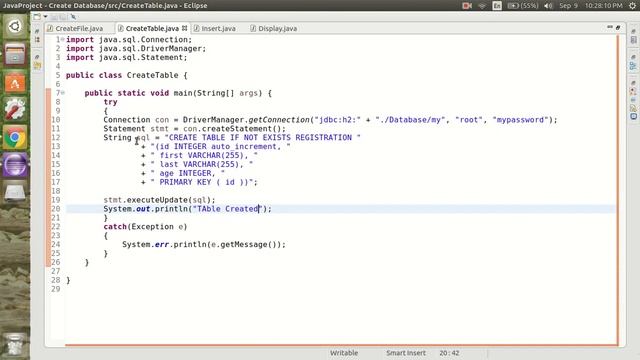
Task: Collapse the imports fold at line 1
Action: click(x=62, y=40)
